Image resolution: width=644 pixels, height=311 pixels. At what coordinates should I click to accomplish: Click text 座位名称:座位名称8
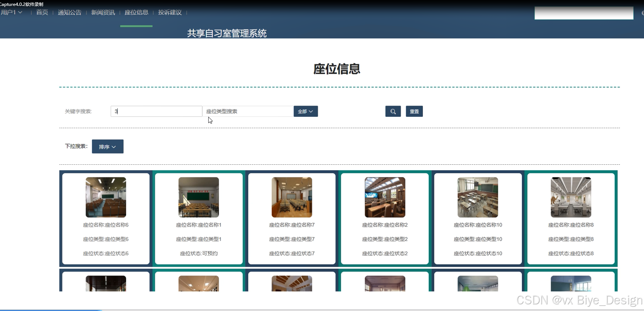tap(571, 225)
